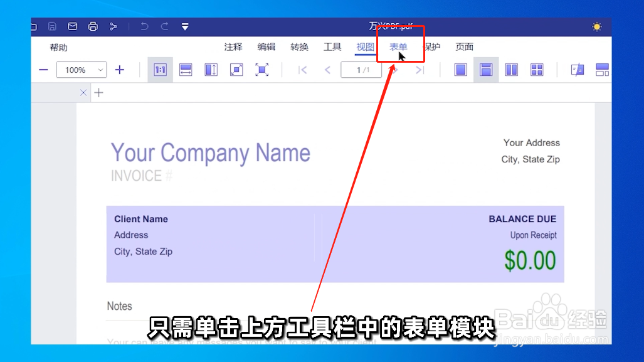Choose the four-page grid view icon

click(x=536, y=70)
